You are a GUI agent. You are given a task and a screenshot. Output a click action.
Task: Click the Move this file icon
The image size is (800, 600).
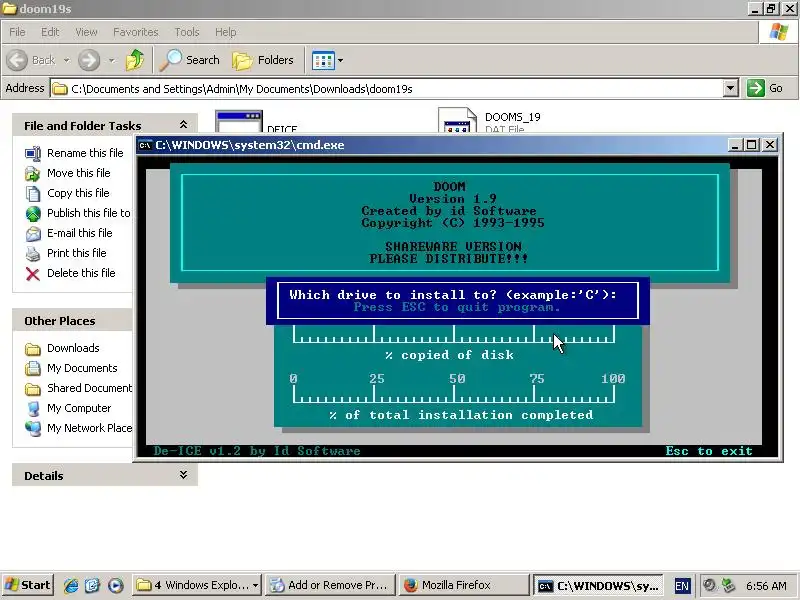click(33, 173)
